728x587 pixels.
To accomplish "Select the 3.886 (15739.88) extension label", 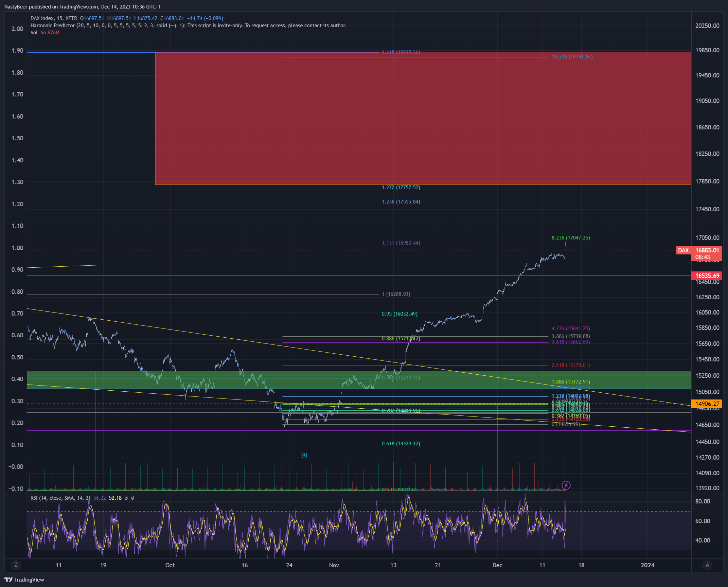I will pos(571,336).
